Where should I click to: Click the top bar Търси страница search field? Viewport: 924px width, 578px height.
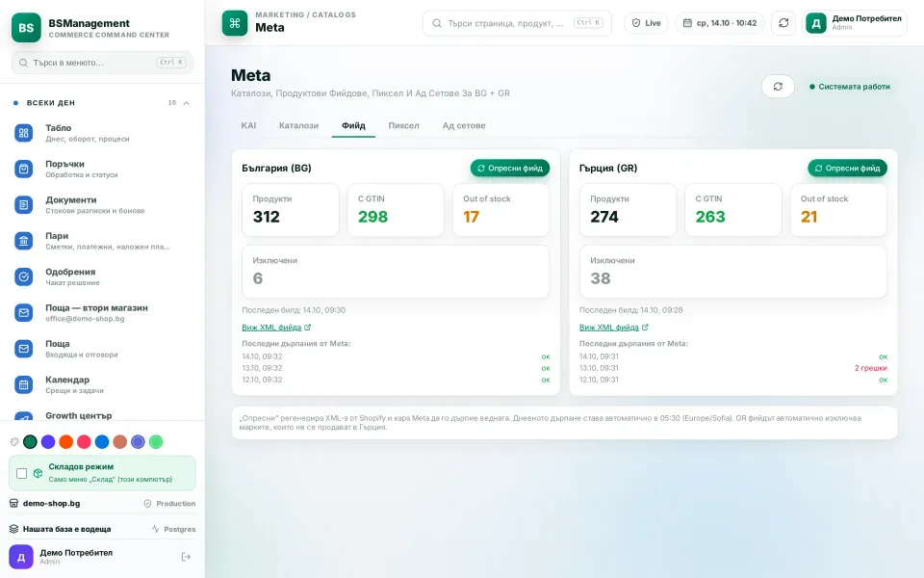(x=517, y=23)
